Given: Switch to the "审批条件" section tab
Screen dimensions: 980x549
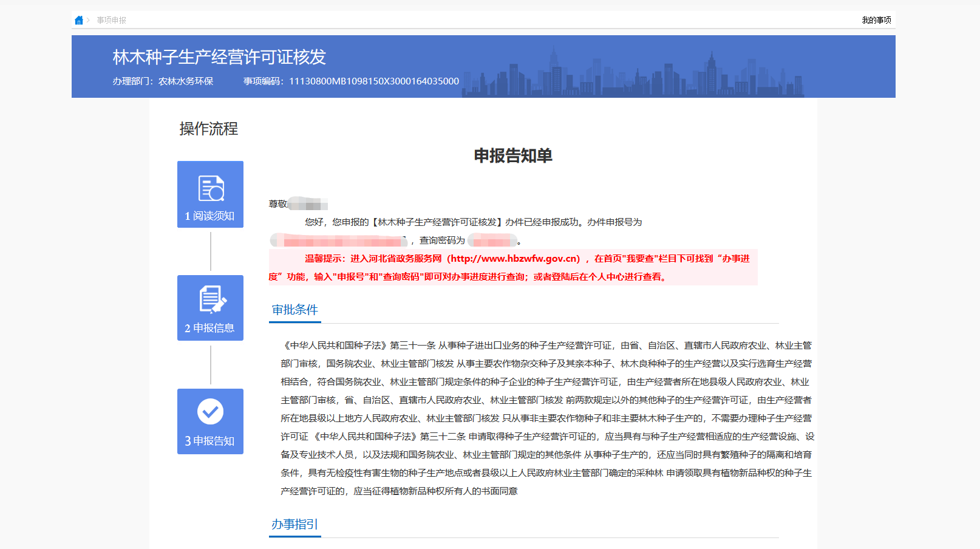Looking at the screenshot, I should tap(294, 310).
